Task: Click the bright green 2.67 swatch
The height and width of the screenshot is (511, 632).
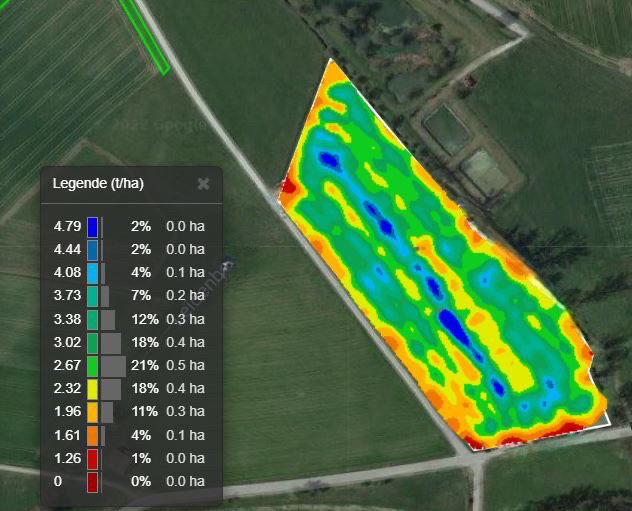Action: (92, 366)
